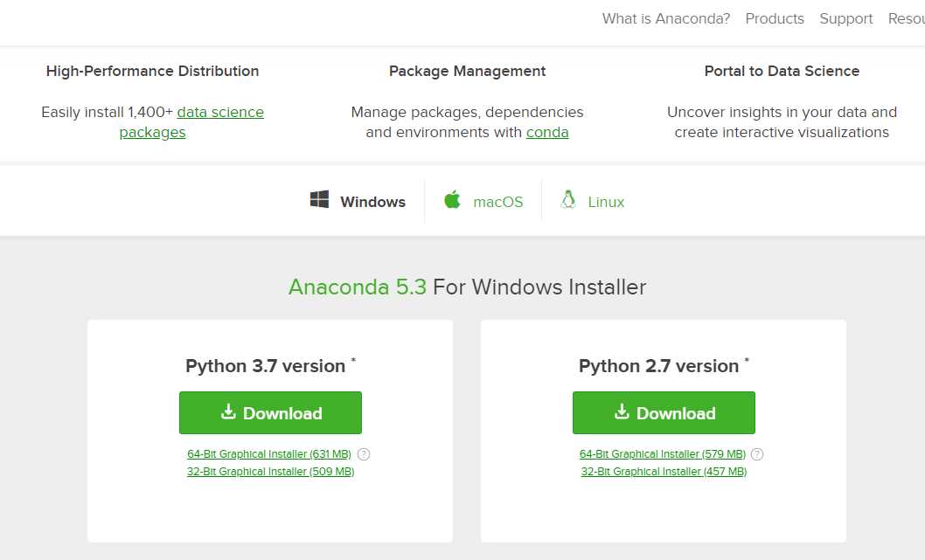Click the Linux penguin icon
Viewport: 925px width, 560px height.
pyautogui.click(x=568, y=199)
